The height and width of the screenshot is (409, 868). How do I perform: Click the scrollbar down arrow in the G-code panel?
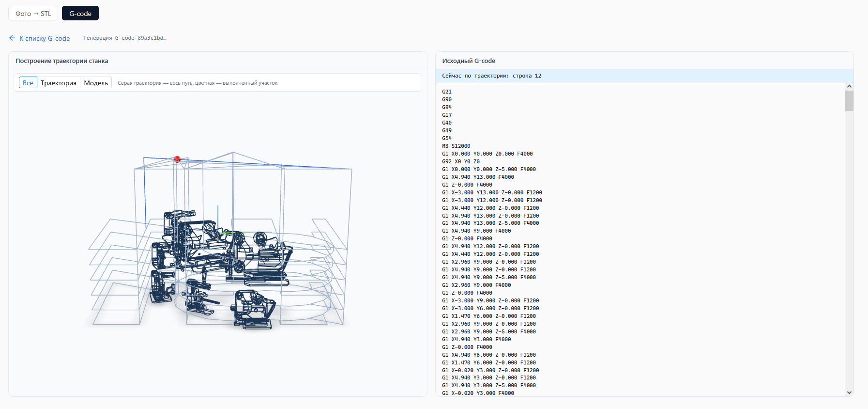point(849,393)
